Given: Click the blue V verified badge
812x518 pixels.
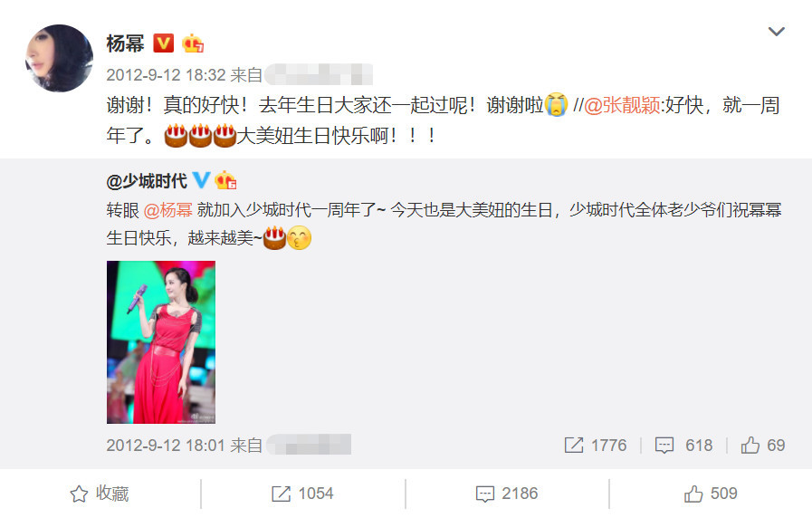Looking at the screenshot, I should tap(201, 180).
